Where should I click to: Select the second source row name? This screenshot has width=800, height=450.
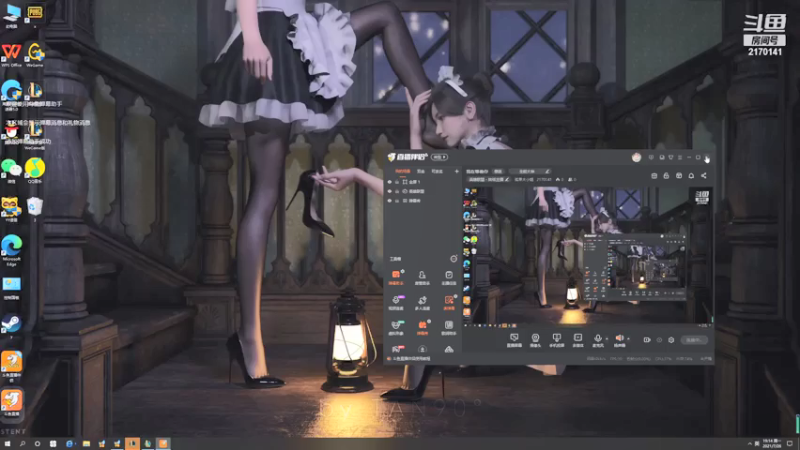[416, 191]
